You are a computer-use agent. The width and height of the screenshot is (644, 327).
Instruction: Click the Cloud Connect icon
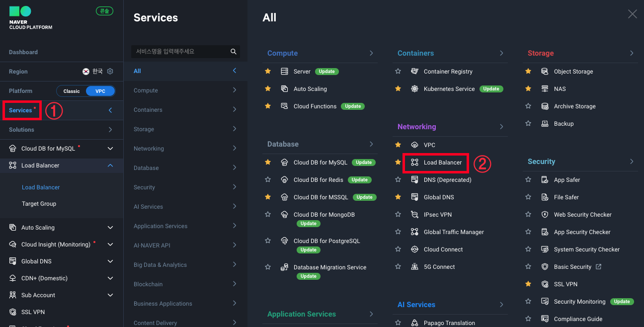pyautogui.click(x=415, y=249)
